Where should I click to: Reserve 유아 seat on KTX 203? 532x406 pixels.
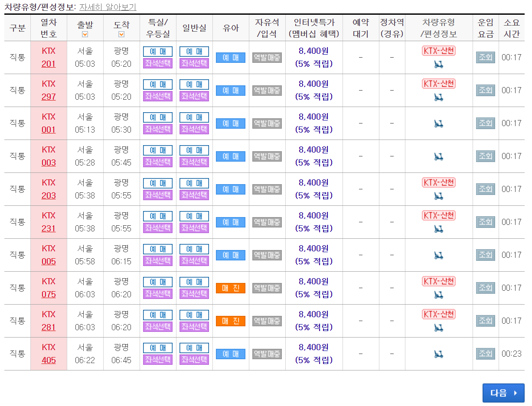(x=231, y=189)
